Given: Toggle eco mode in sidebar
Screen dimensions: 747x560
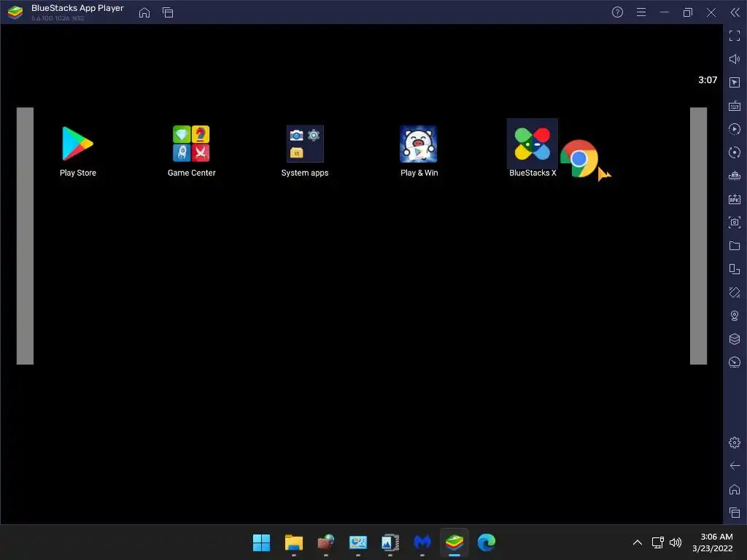Looking at the screenshot, I should pos(735,362).
